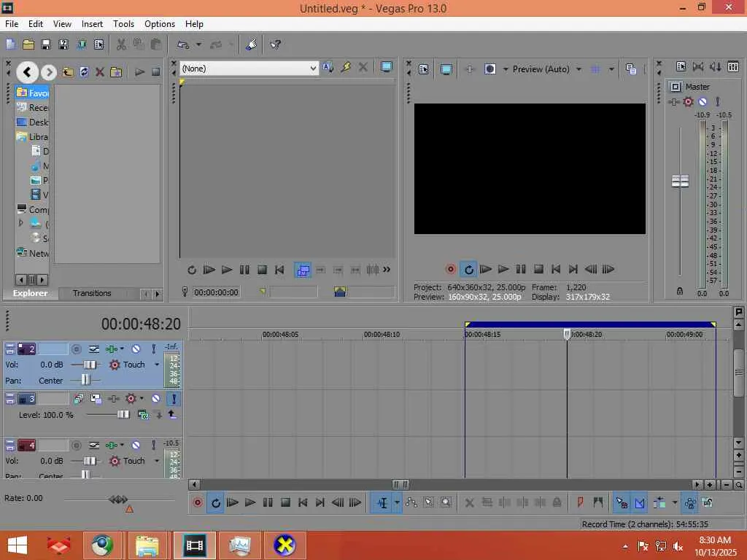Mute the Master bus
747x560 pixels.
click(703, 101)
